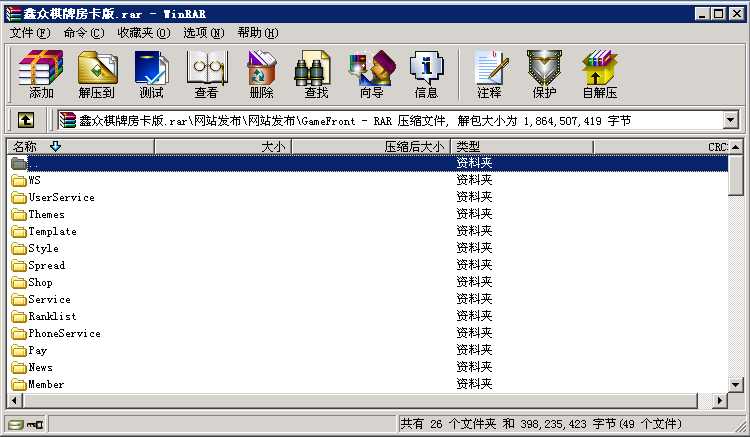Sort by CRC column header

tap(661, 147)
